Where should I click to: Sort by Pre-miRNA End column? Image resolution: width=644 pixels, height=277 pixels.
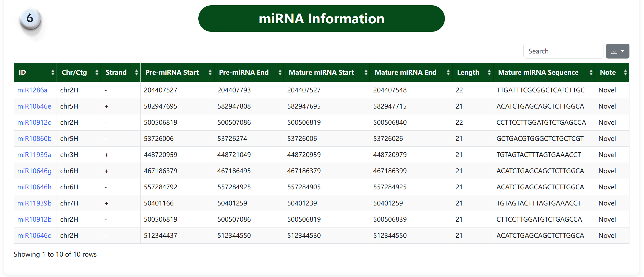[x=280, y=72]
